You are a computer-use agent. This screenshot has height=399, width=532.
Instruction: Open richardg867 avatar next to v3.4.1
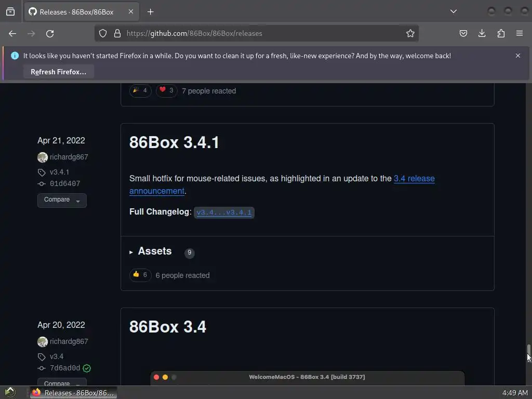pos(43,157)
